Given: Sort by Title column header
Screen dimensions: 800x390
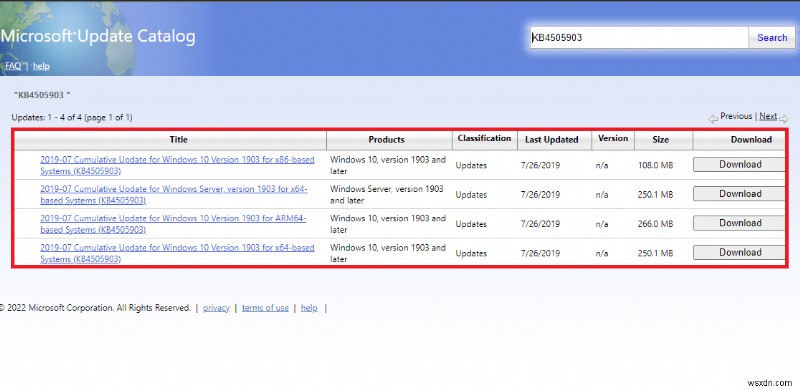Looking at the screenshot, I should coord(178,139).
